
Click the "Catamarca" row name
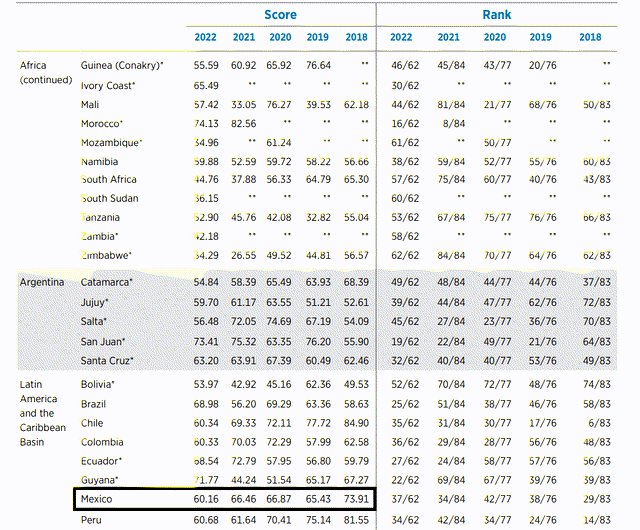(x=107, y=282)
